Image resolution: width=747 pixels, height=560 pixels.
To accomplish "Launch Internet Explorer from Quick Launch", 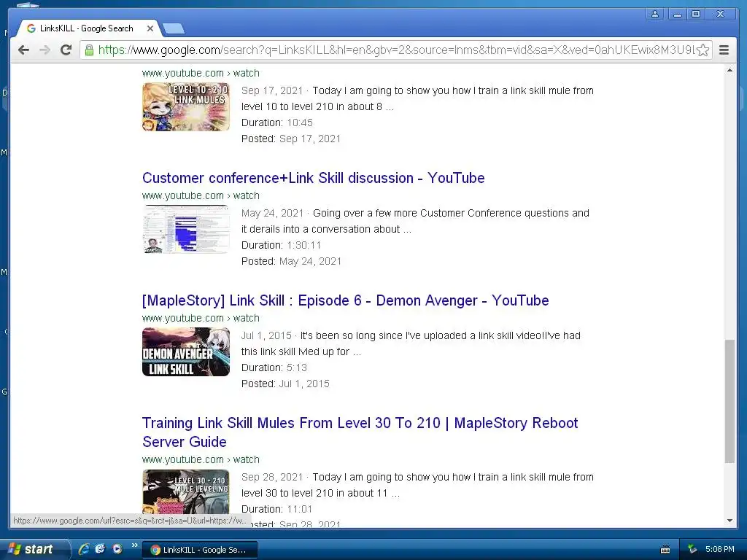I will point(84,549).
